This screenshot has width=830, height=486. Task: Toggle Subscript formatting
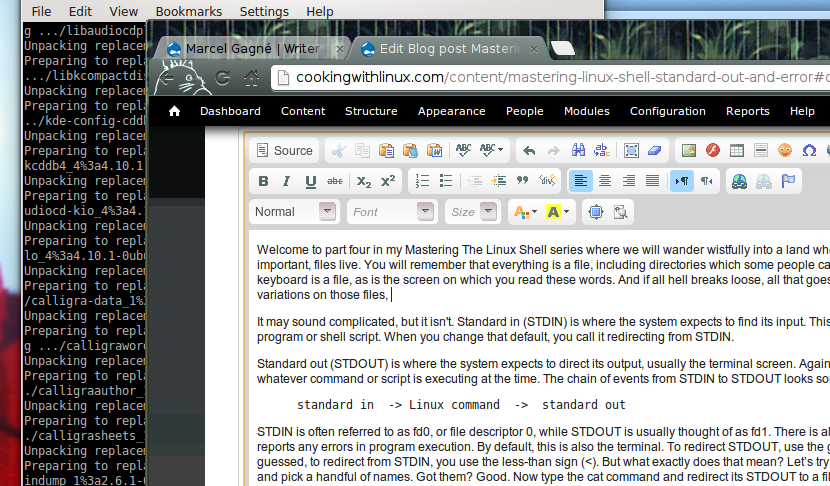coord(364,181)
